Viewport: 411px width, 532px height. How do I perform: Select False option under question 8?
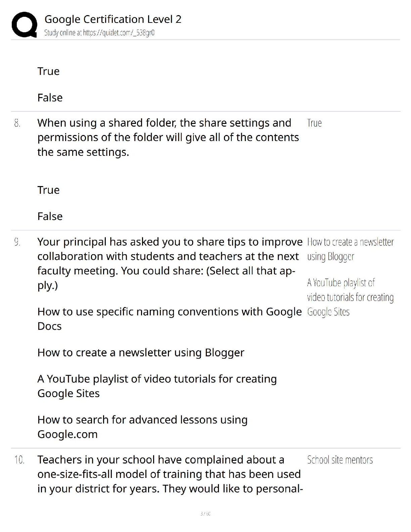click(x=50, y=216)
